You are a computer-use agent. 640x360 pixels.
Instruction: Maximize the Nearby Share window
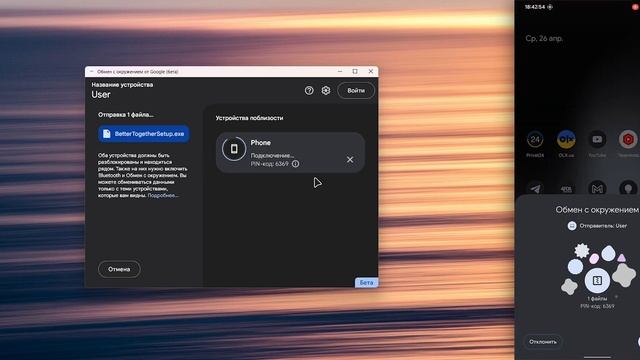click(x=355, y=71)
